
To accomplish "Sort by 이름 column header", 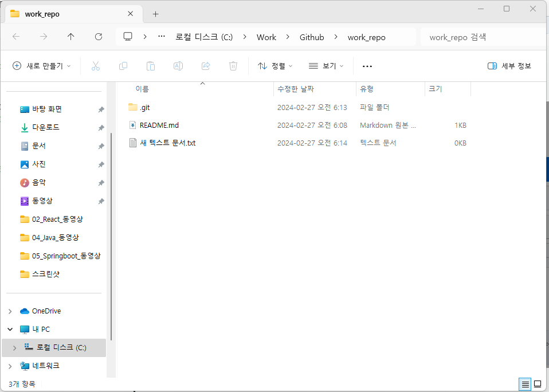I will click(194, 89).
